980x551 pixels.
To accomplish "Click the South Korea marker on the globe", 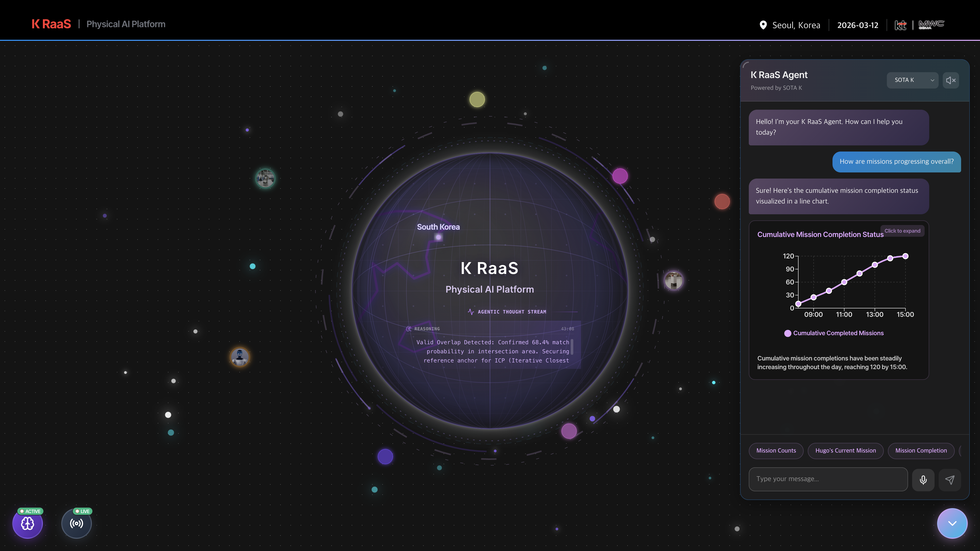I will 439,237.
